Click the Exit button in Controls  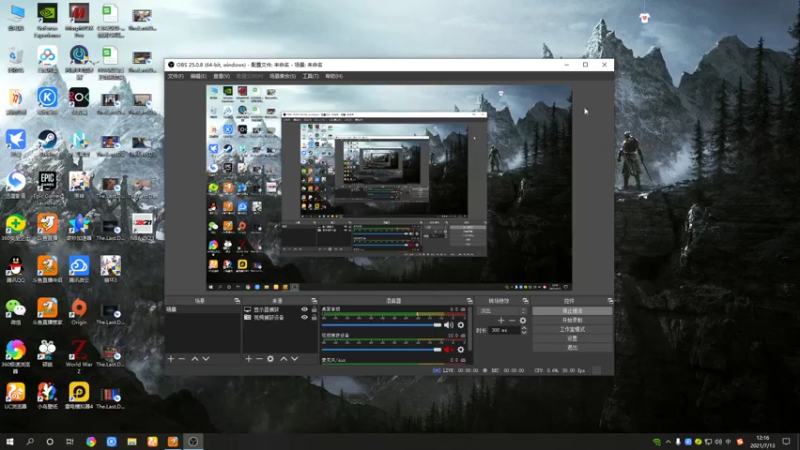[572, 347]
